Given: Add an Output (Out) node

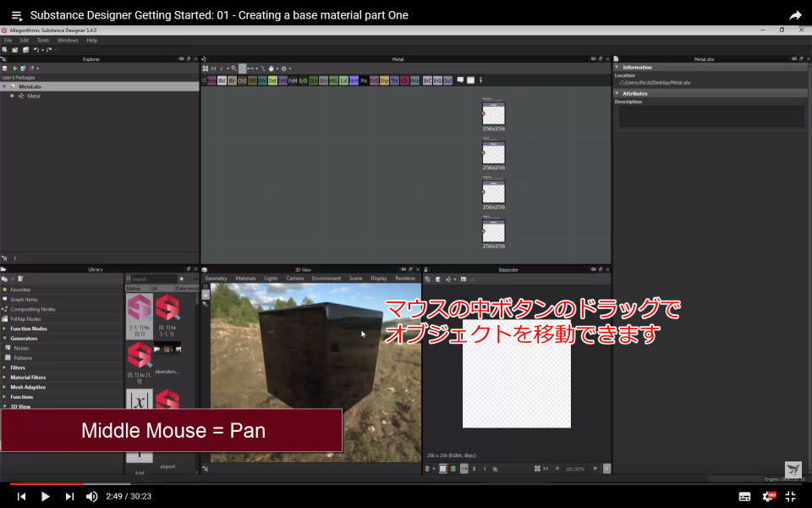Looking at the screenshot, I should [448, 81].
